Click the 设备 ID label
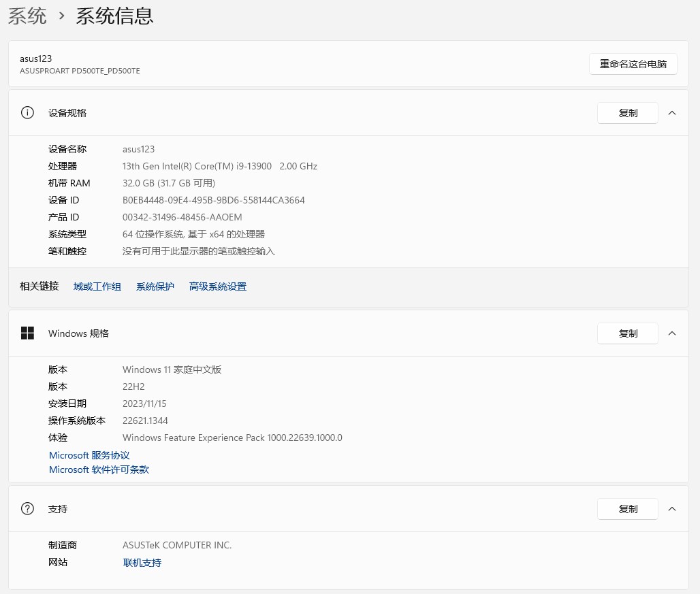 coord(64,200)
